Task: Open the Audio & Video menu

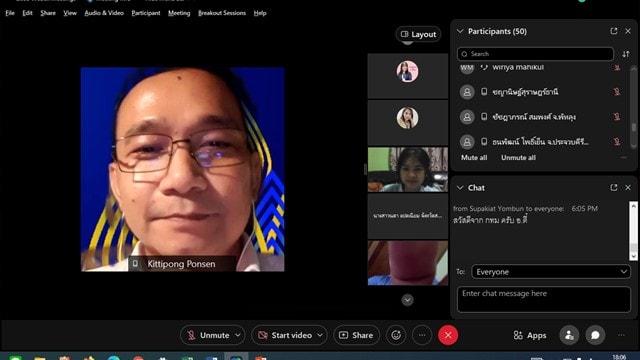Action: pyautogui.click(x=104, y=13)
